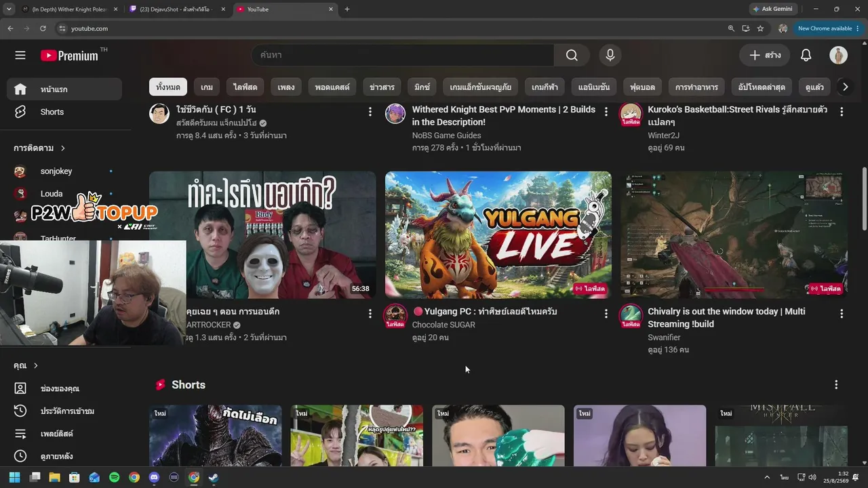Bookmark this page with the star

[760, 28]
